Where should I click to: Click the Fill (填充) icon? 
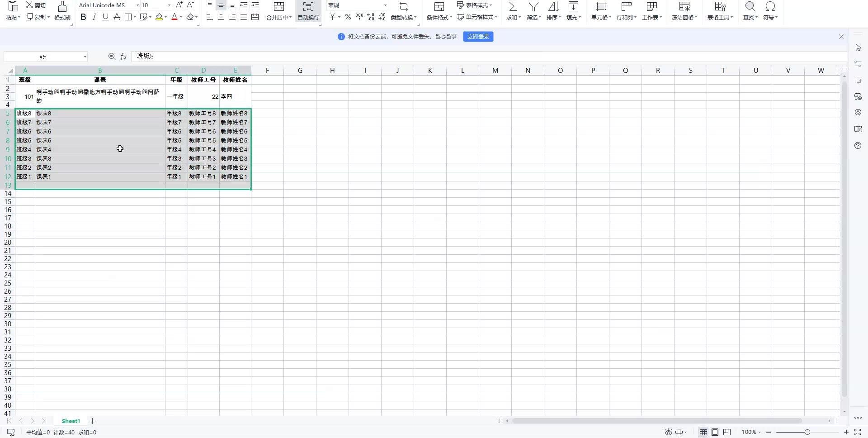[x=573, y=6]
